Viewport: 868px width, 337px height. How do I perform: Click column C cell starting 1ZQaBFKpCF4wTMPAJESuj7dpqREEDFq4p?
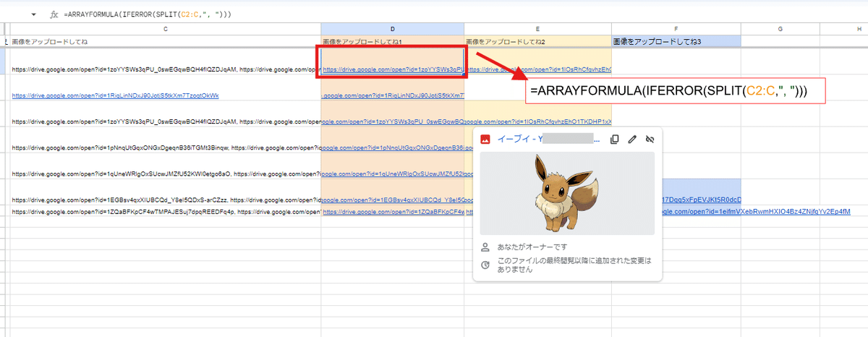pyautogui.click(x=166, y=212)
